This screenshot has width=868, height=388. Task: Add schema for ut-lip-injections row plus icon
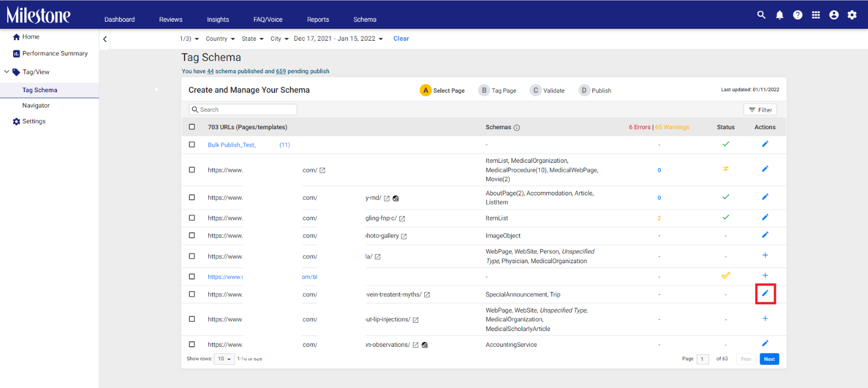[765, 319]
